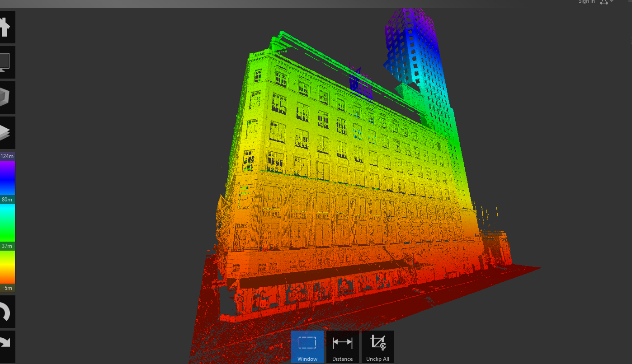Screen dimensions: 632x364
Task: Activate the limit box clipping tool
Action: click(x=6, y=97)
